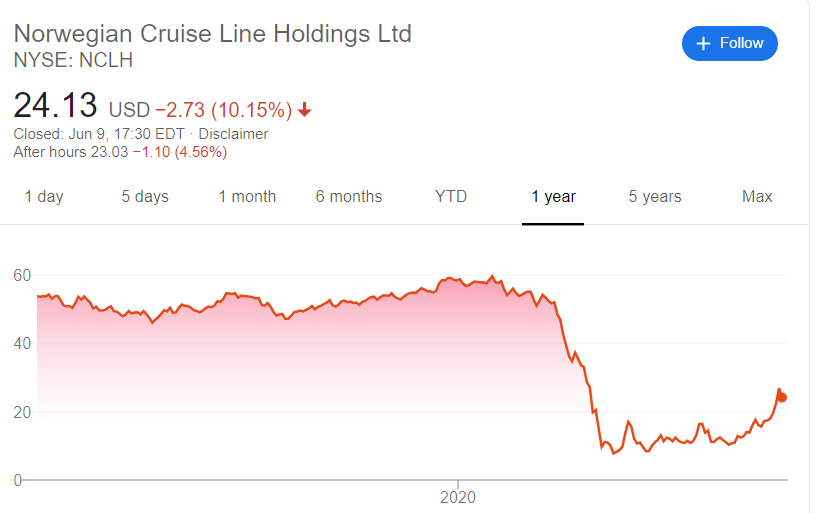
Task: Click the Norwegian Cruise Line Holdings title
Action: pyautogui.click(x=212, y=34)
